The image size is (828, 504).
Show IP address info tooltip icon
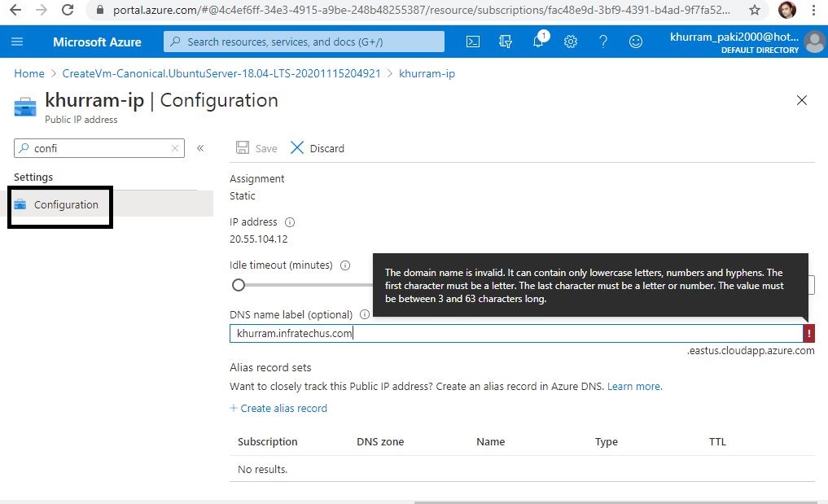(x=289, y=222)
